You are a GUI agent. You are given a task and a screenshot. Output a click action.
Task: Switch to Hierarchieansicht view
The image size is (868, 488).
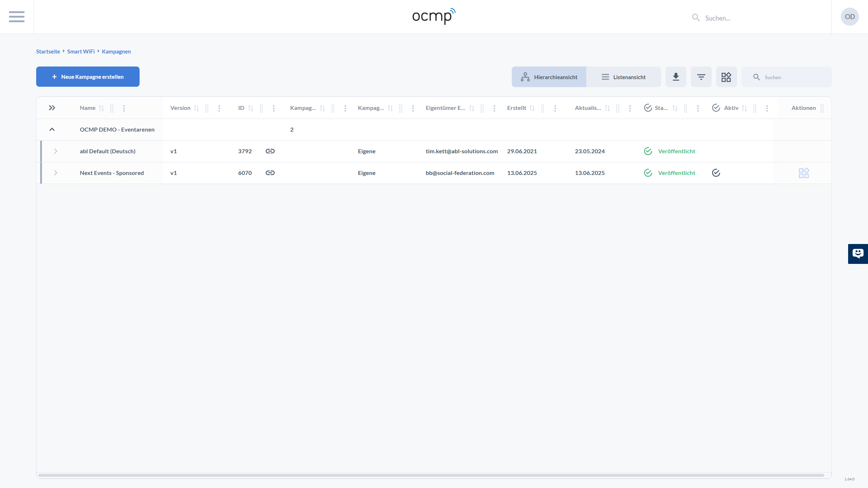point(549,77)
